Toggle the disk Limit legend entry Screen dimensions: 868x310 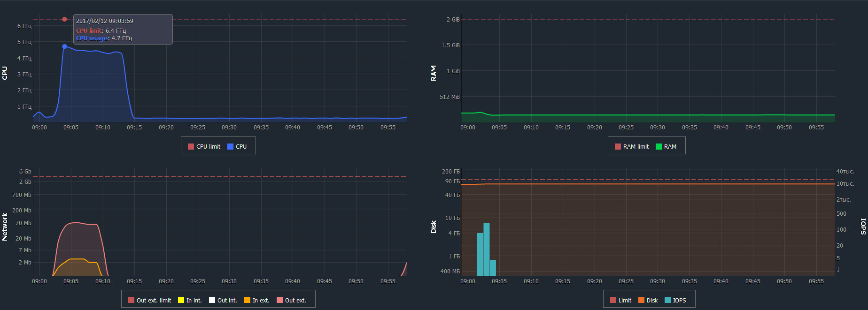(620, 300)
